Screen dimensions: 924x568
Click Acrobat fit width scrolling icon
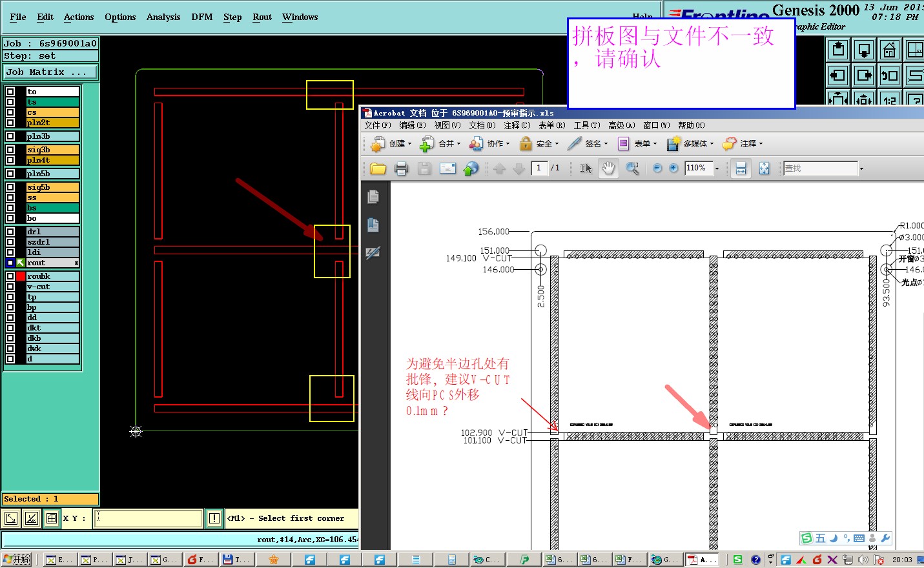click(x=741, y=168)
